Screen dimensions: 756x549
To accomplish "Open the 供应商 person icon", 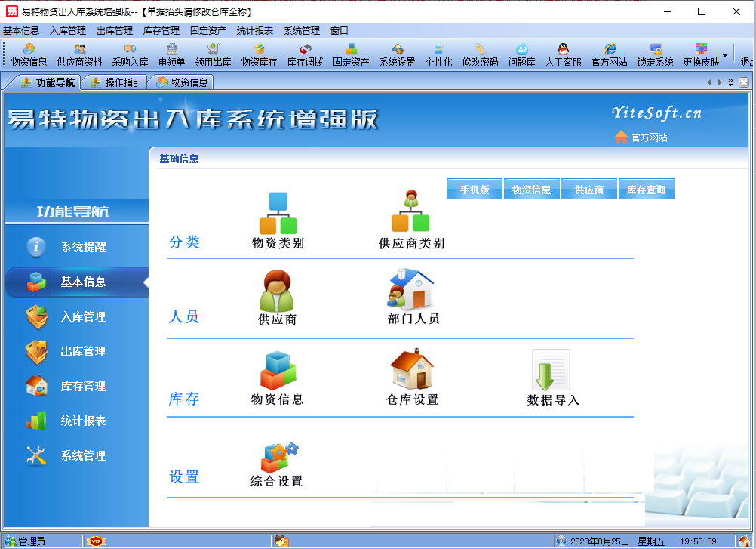I will click(x=277, y=298).
